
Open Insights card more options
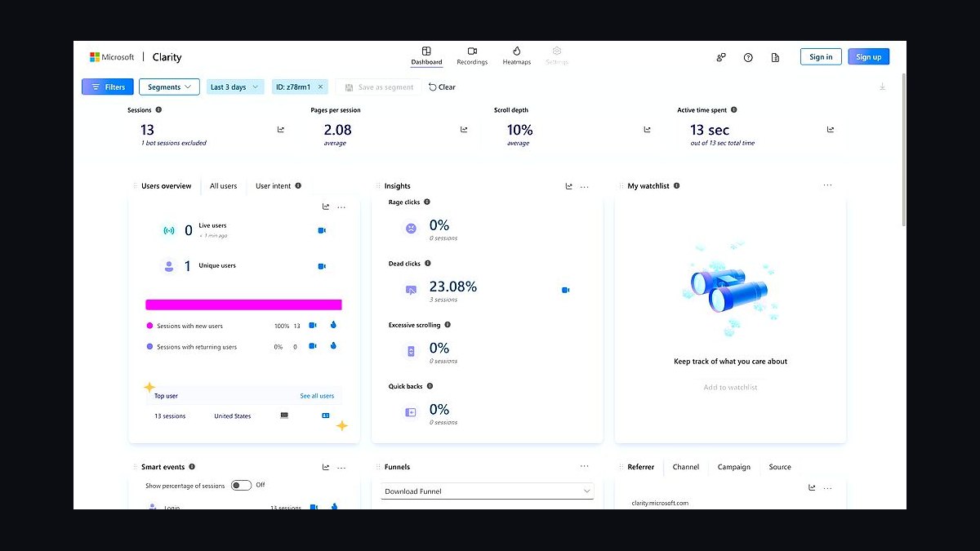point(585,187)
